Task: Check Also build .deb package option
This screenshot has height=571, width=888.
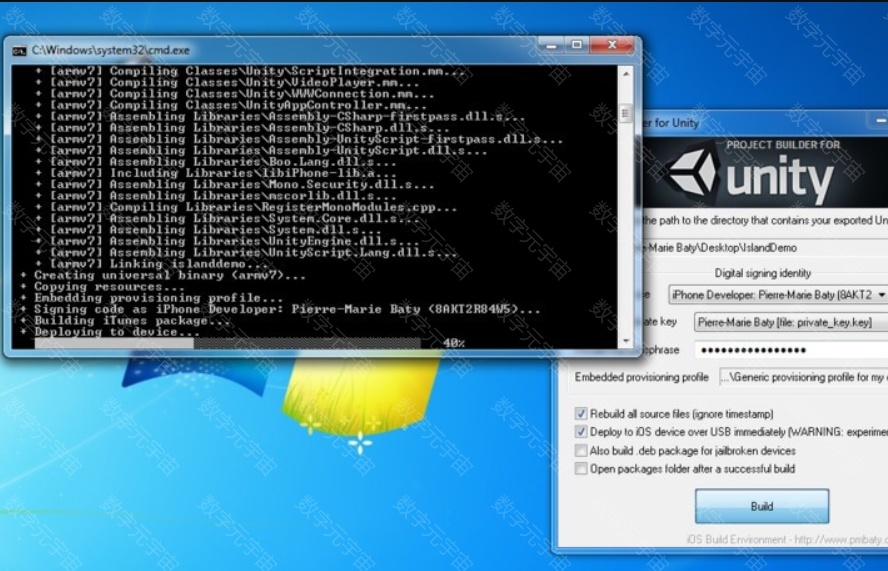Action: point(580,450)
